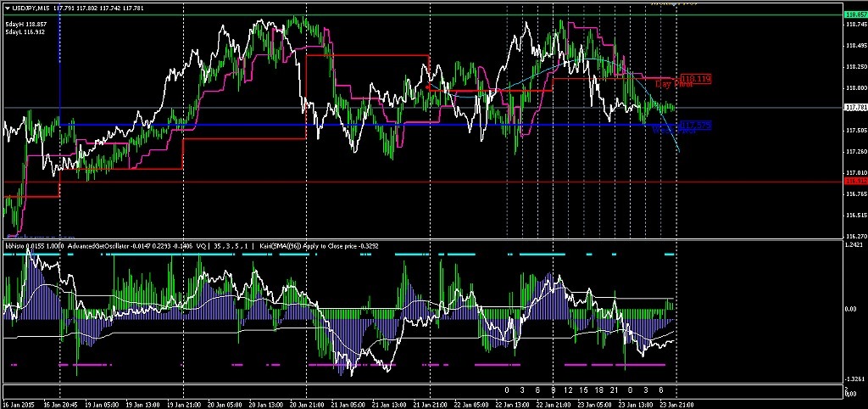868x409 pixels.
Task: Click the red 116.912 price axis tag
Action: click(x=855, y=181)
